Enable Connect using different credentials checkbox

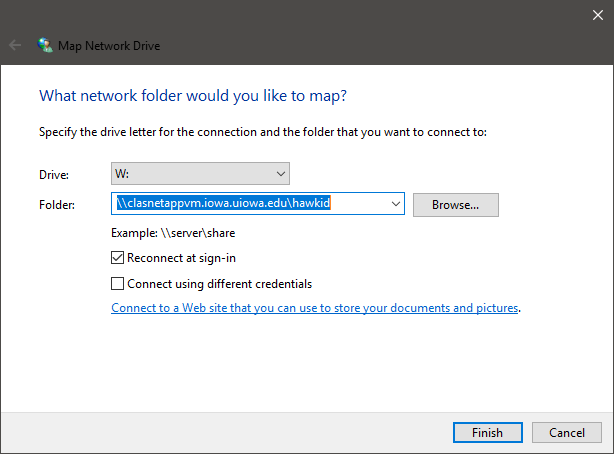click(x=118, y=283)
